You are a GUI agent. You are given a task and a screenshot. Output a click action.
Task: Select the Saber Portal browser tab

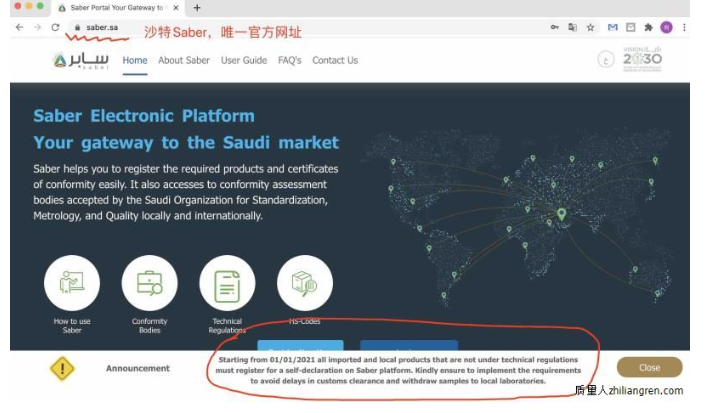(x=117, y=8)
